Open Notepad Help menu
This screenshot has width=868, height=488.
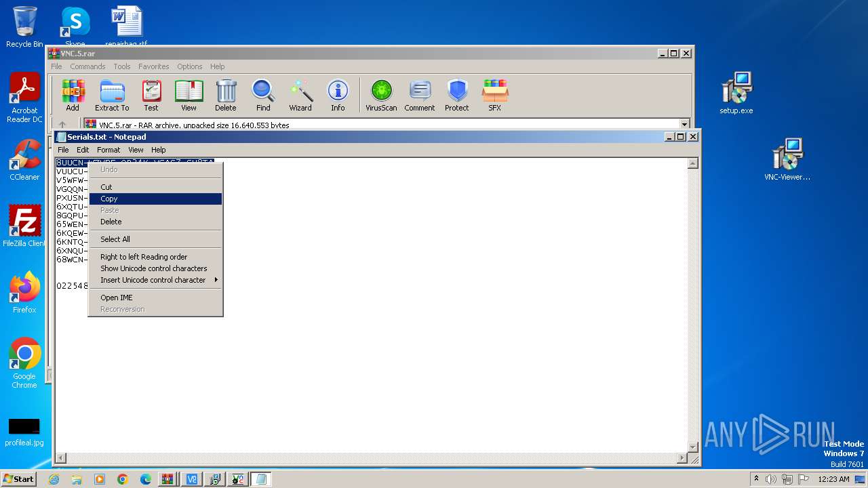point(158,150)
